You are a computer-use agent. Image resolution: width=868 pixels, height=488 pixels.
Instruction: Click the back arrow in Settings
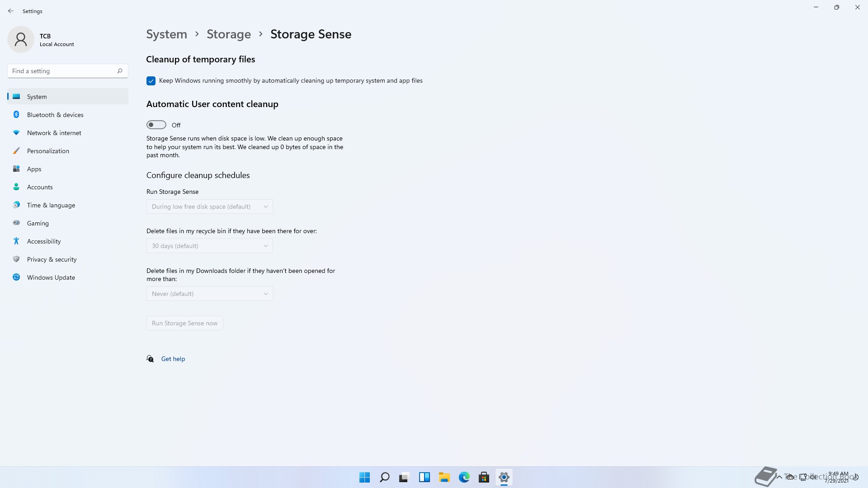11,11
